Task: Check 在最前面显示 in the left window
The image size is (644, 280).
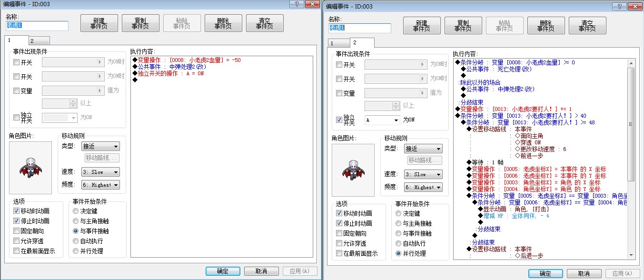Action: click(x=17, y=251)
